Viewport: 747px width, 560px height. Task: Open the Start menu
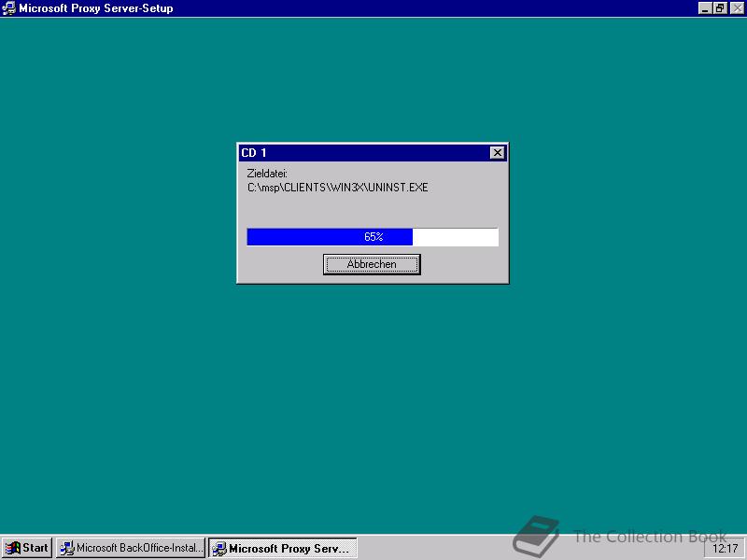tap(27, 548)
